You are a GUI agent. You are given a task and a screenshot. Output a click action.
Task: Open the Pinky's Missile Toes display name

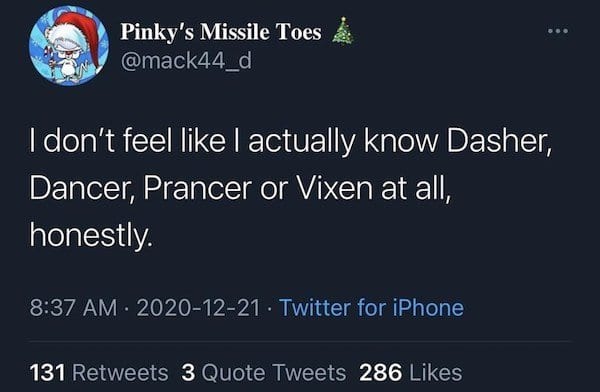(x=221, y=31)
